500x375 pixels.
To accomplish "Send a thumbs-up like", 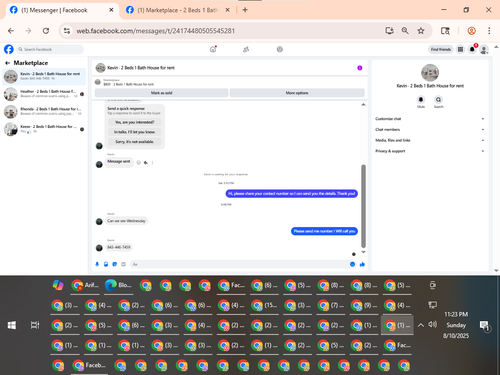I will point(362,264).
